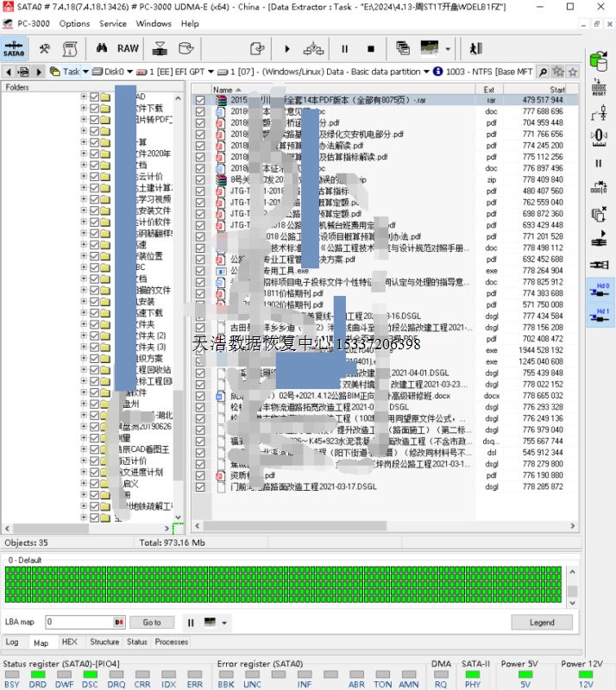This screenshot has width=616, height=690.
Task: Select the Hd 1 drive icon in right sidebar
Action: click(598, 317)
